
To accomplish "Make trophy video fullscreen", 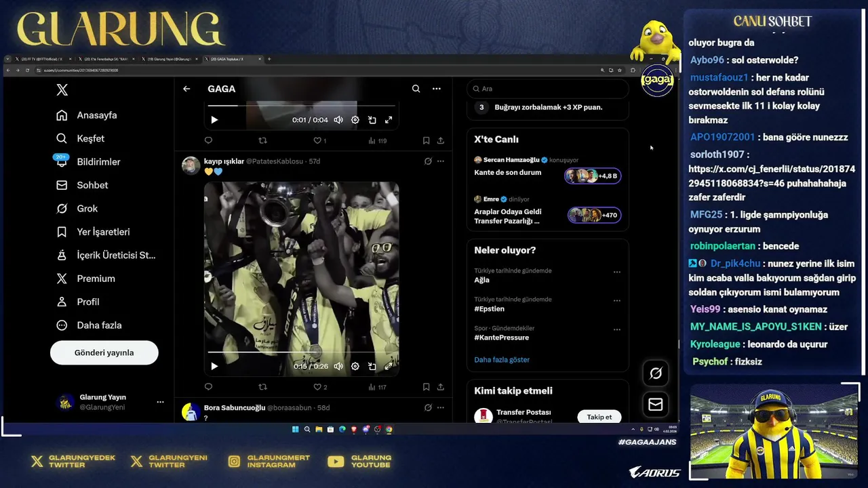I will (389, 367).
